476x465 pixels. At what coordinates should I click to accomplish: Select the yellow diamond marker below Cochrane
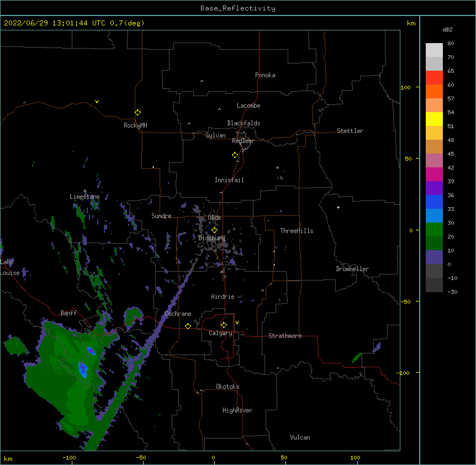(x=188, y=326)
